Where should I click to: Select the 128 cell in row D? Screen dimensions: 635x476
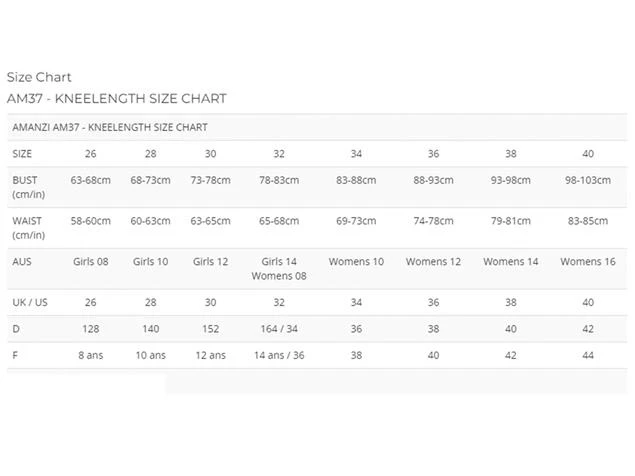click(x=90, y=328)
